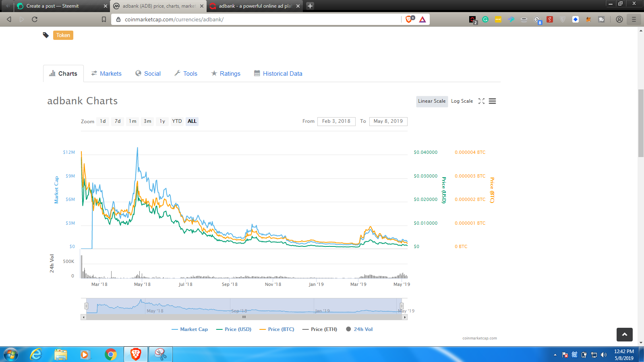644x362 pixels.
Task: Open the grey disk-shaped extension icon
Action: (524, 19)
